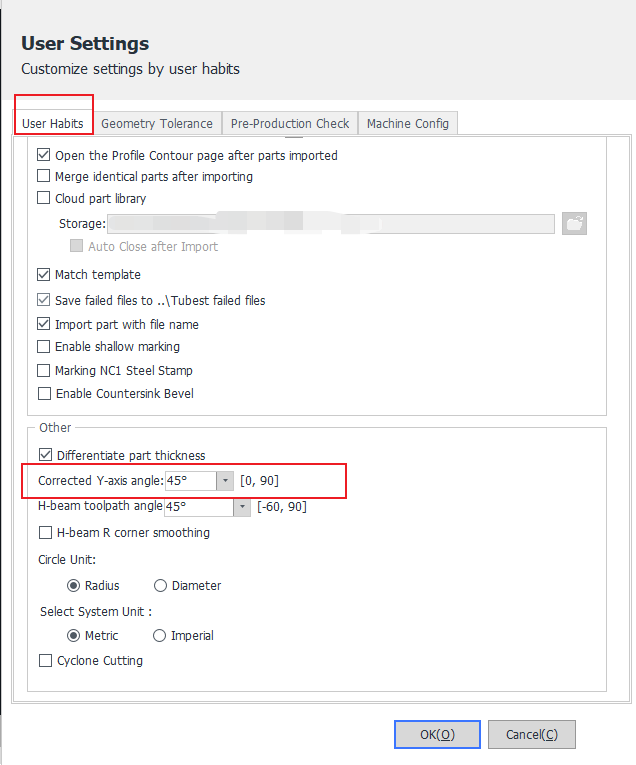The image size is (636, 765).
Task: Toggle Cyclone Cutting checkbox
Action: coord(45,661)
